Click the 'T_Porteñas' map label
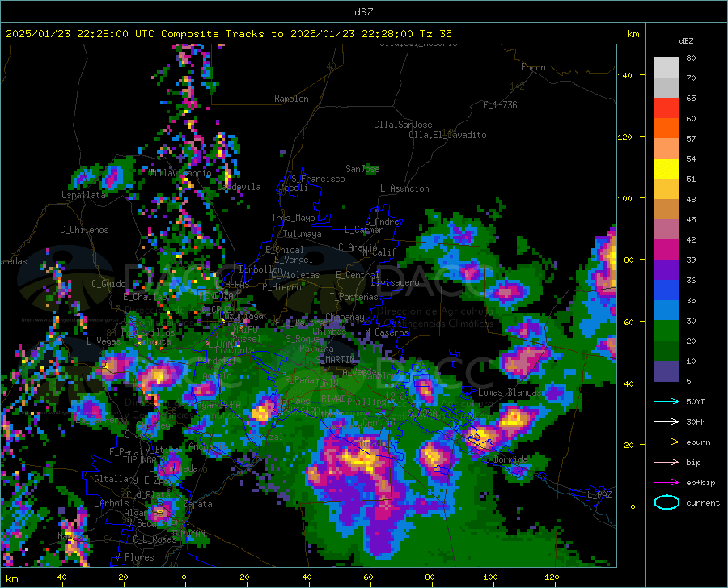Image resolution: width=728 pixels, height=588 pixels. 353,297
